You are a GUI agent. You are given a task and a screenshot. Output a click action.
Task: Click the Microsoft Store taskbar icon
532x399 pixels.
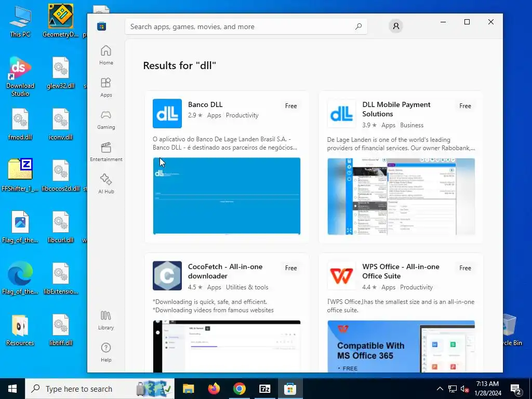click(x=290, y=389)
